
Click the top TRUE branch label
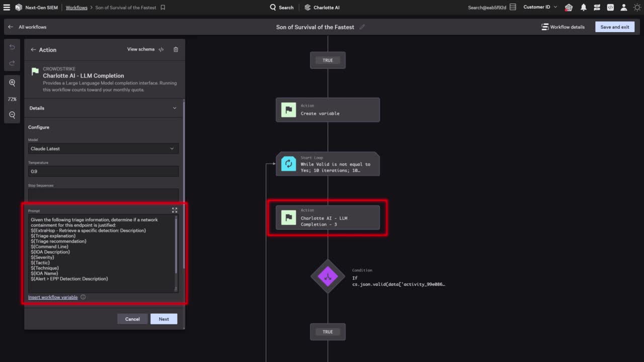[x=328, y=60]
